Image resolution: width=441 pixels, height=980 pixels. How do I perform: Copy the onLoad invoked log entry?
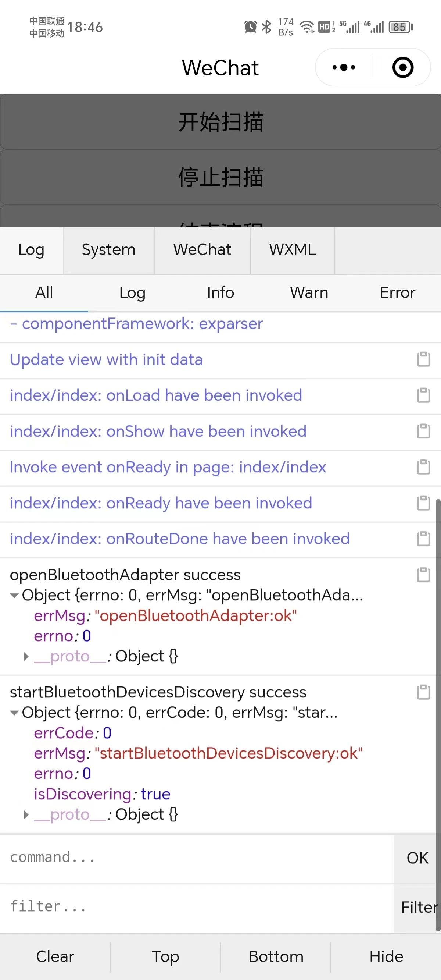(x=423, y=395)
